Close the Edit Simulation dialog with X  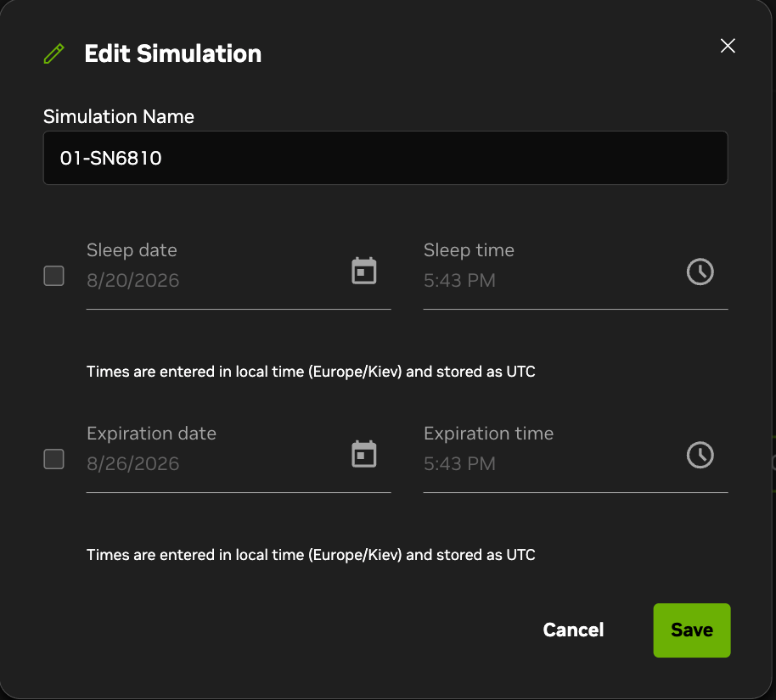[x=728, y=46]
